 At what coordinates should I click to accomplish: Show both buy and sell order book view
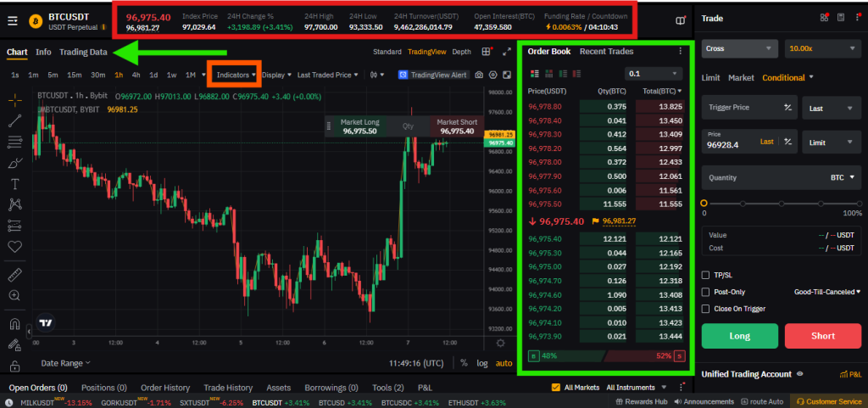(535, 74)
